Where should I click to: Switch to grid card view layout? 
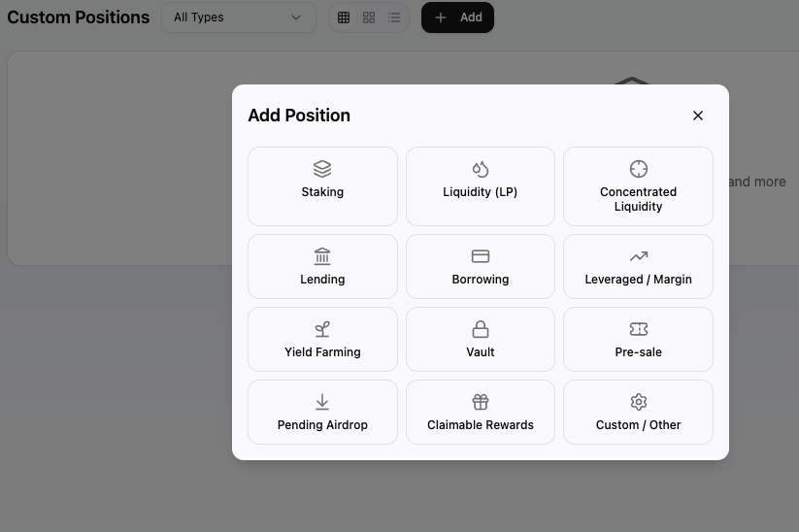pyautogui.click(x=369, y=17)
